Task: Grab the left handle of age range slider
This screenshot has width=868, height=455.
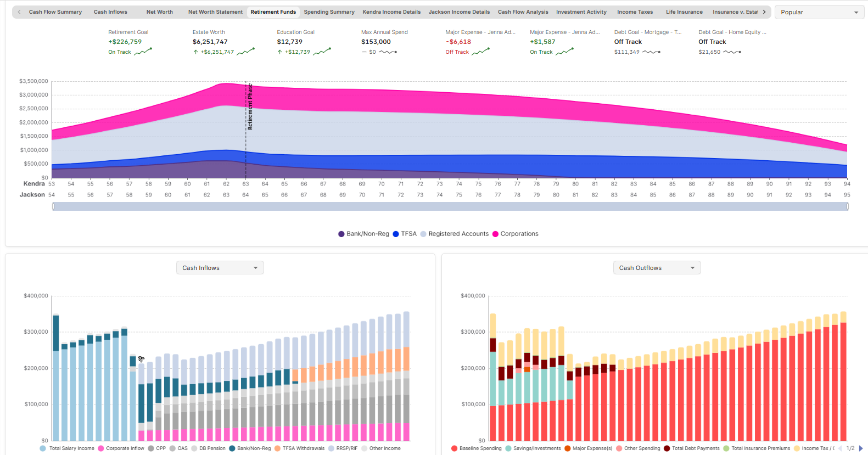Action: [53, 206]
